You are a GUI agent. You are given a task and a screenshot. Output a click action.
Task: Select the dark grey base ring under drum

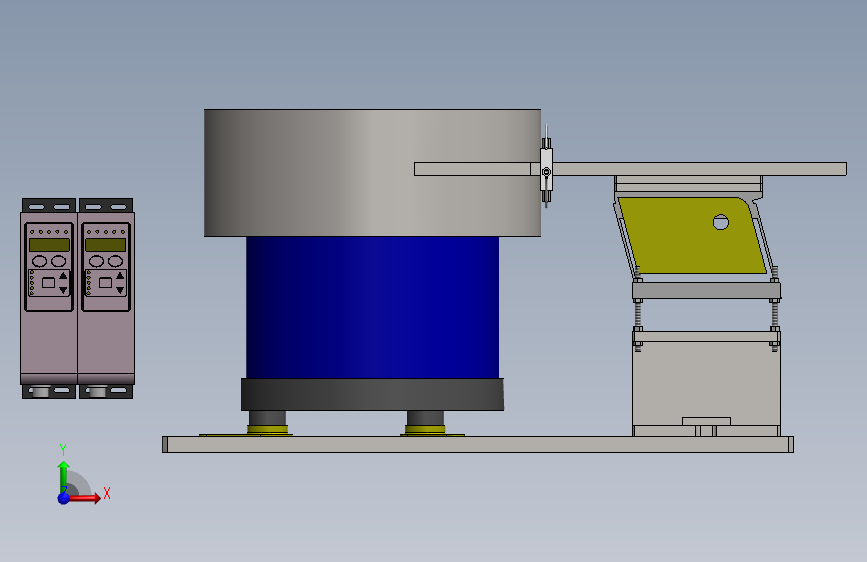coord(373,394)
